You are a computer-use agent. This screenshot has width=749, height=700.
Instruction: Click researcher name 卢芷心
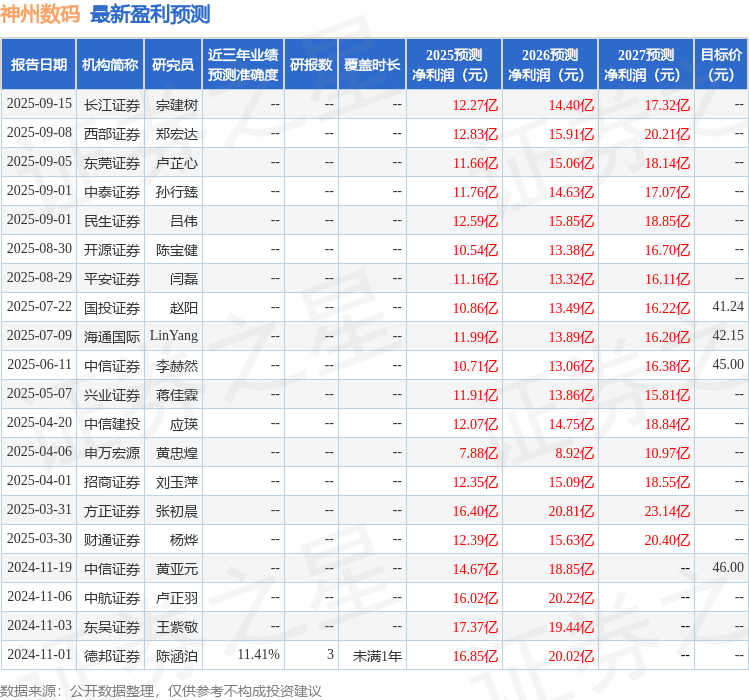coord(177,163)
